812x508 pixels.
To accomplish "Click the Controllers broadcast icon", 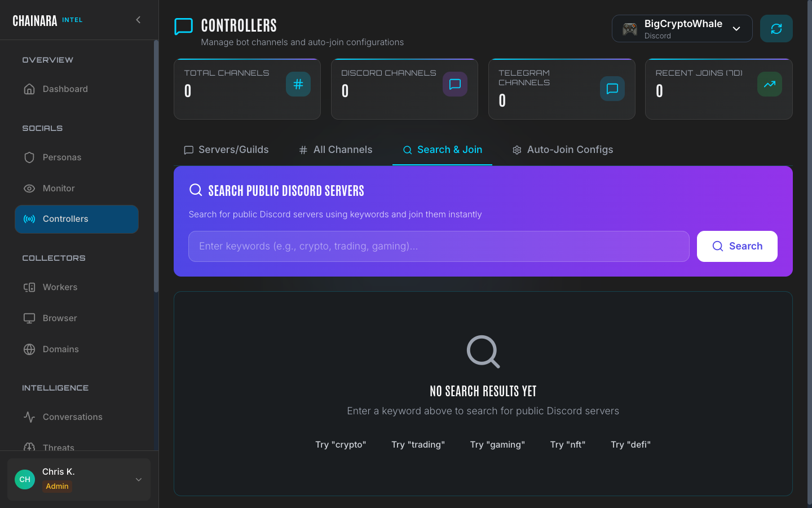I will (x=29, y=219).
